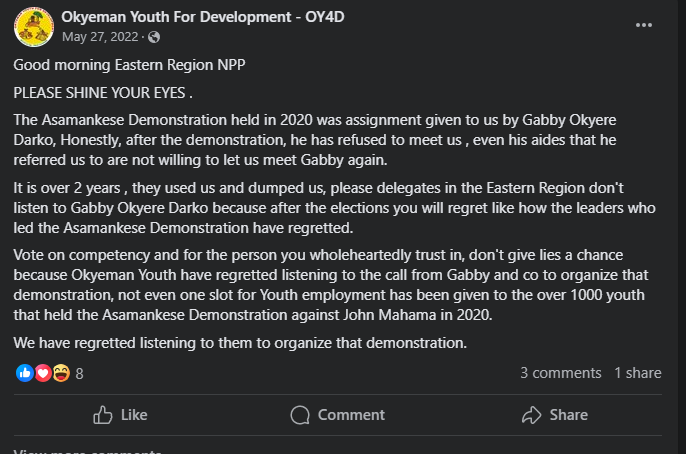Show who reacted via the 8 count
Image resolution: width=686 pixels, height=454 pixels.
click(79, 374)
